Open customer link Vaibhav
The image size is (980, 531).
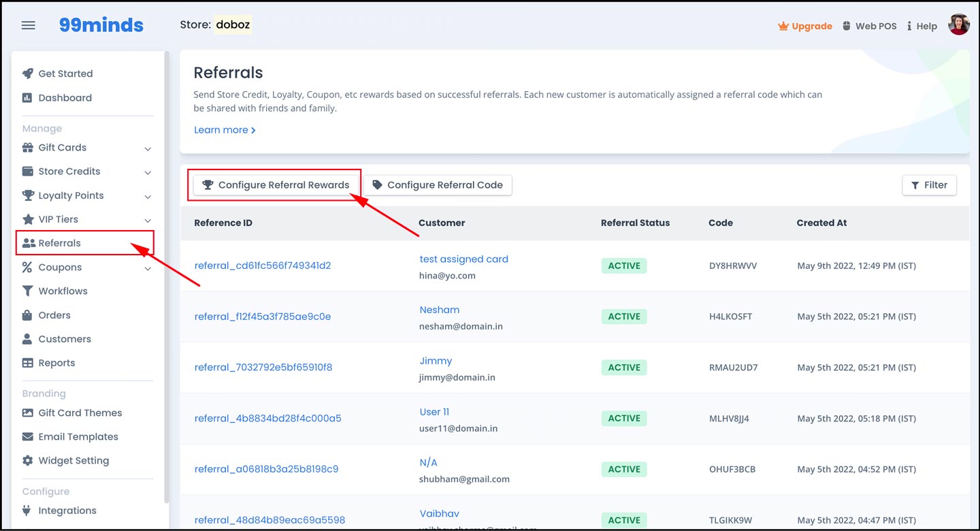click(x=440, y=513)
